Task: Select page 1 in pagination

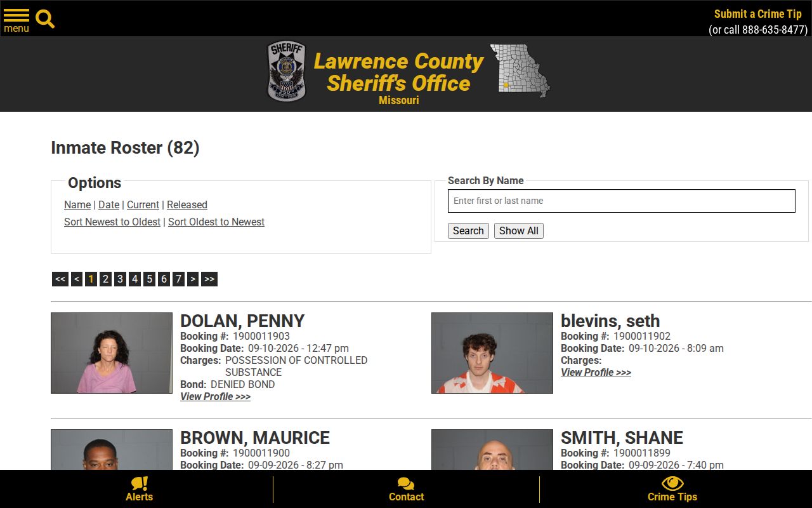Action: point(91,279)
